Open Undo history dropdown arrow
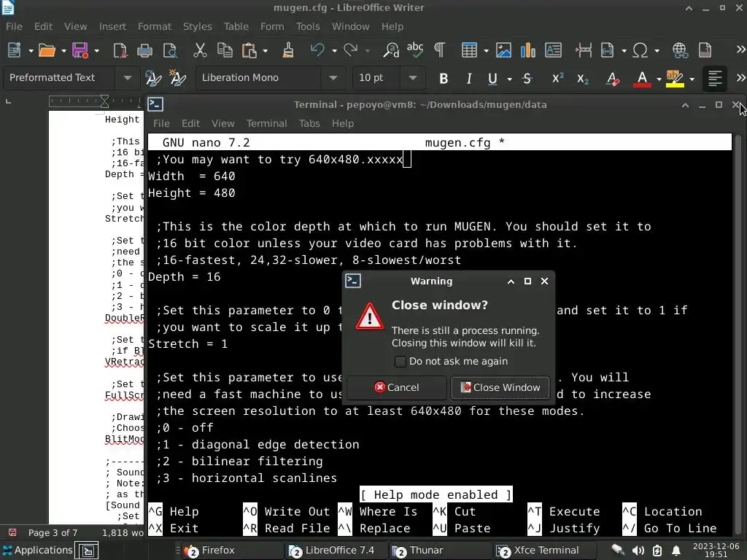 pos(334,50)
